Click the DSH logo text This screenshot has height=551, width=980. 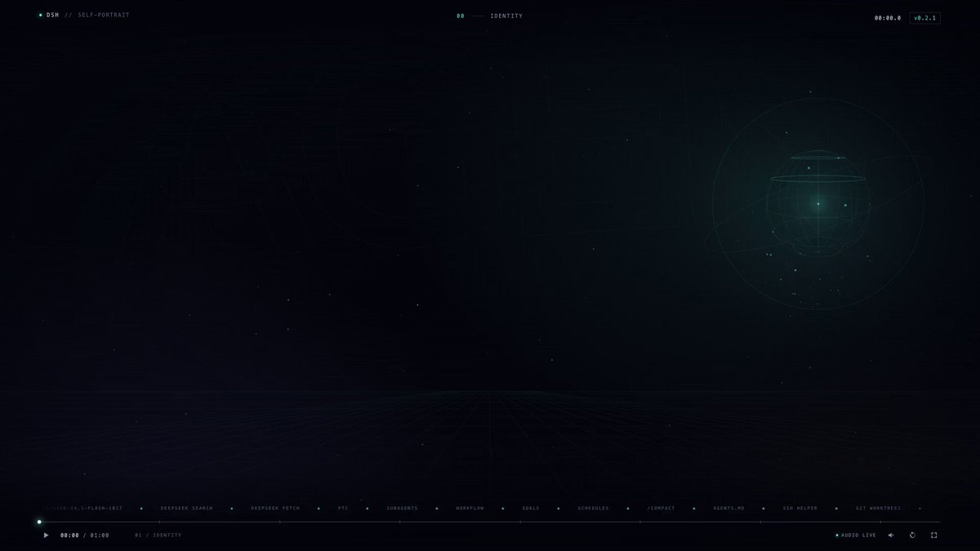pyautogui.click(x=53, y=16)
